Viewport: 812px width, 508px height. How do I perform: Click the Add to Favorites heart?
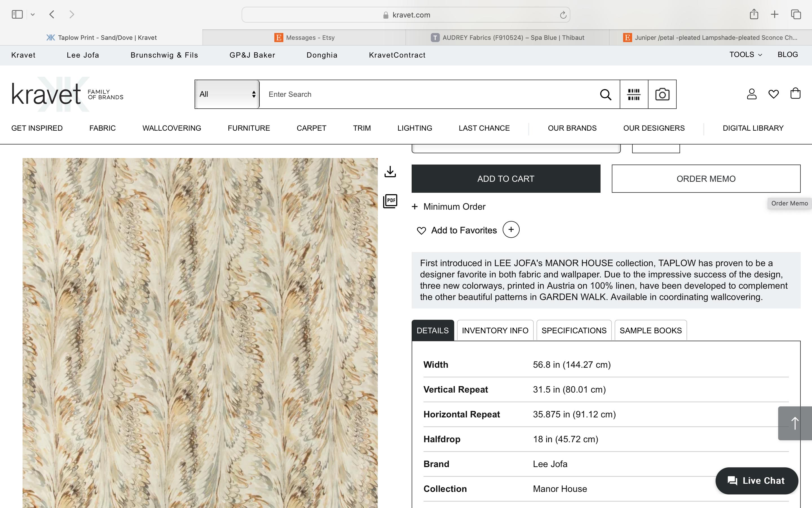point(422,231)
